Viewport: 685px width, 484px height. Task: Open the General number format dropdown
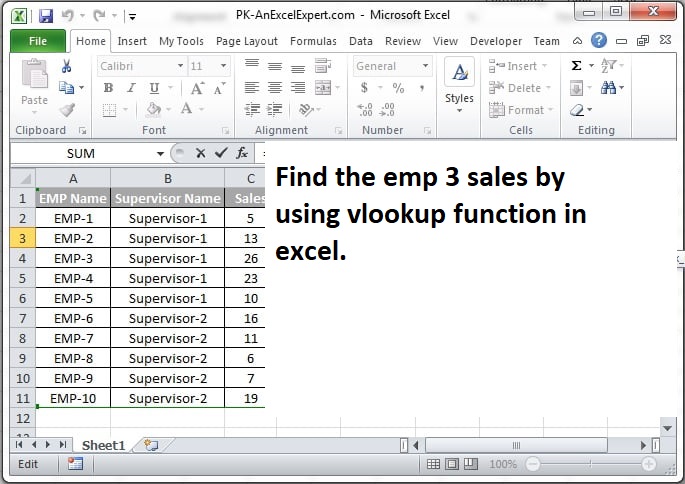[x=425, y=66]
